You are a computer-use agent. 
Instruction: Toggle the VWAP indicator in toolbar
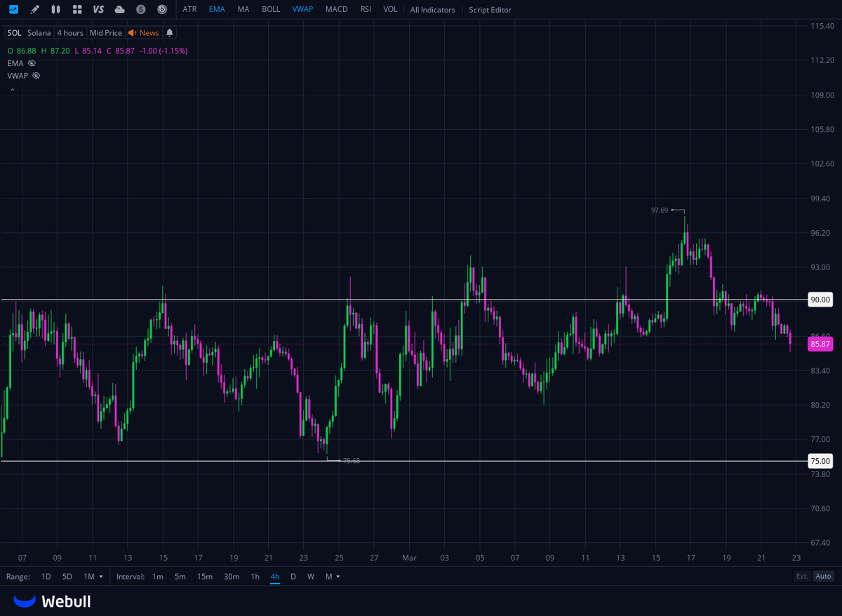303,9
